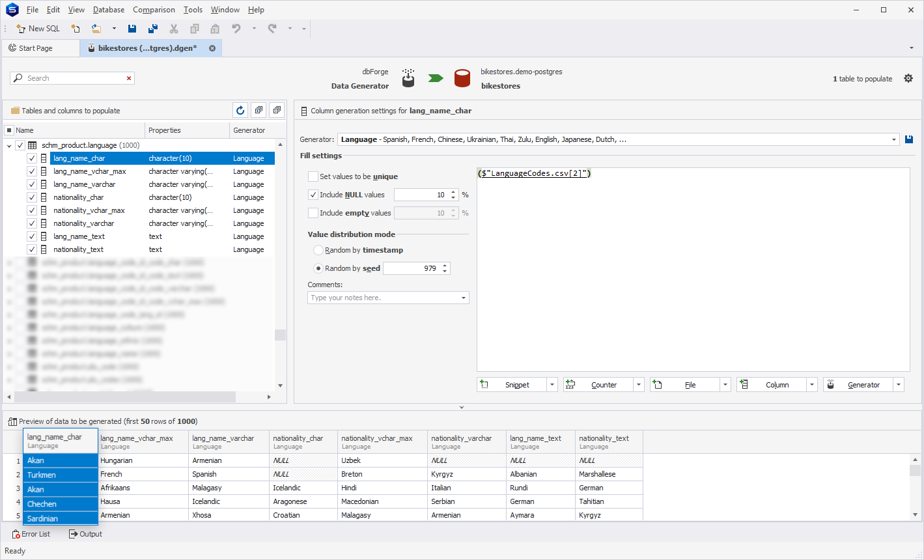The image size is (924, 560).
Task: Uncheck the nationality_char column checkbox
Action: click(32, 197)
